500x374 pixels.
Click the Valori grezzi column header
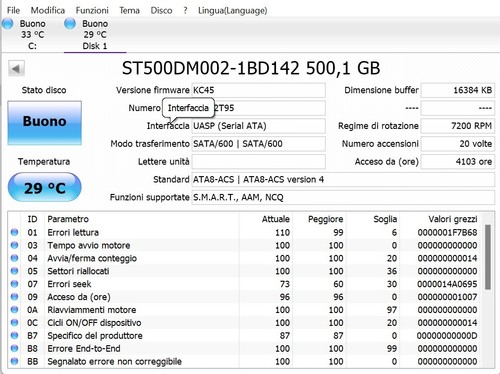click(x=453, y=219)
